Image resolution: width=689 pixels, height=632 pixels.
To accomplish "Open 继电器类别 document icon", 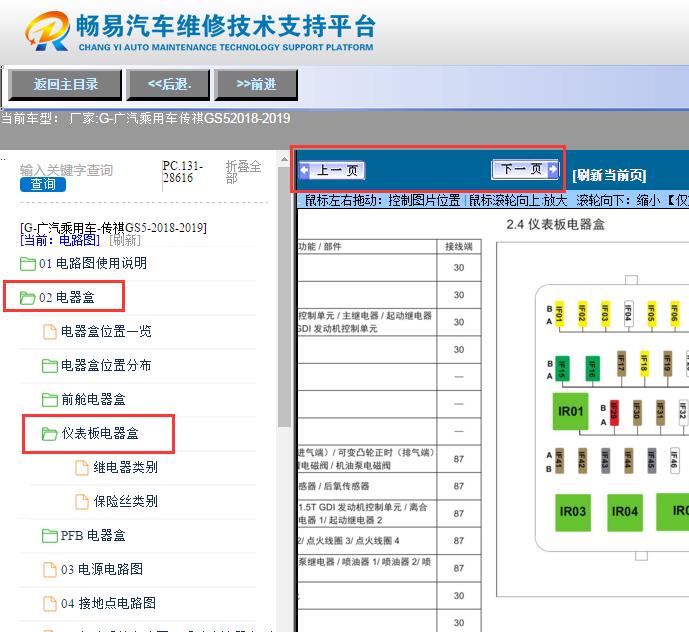I will (x=82, y=468).
